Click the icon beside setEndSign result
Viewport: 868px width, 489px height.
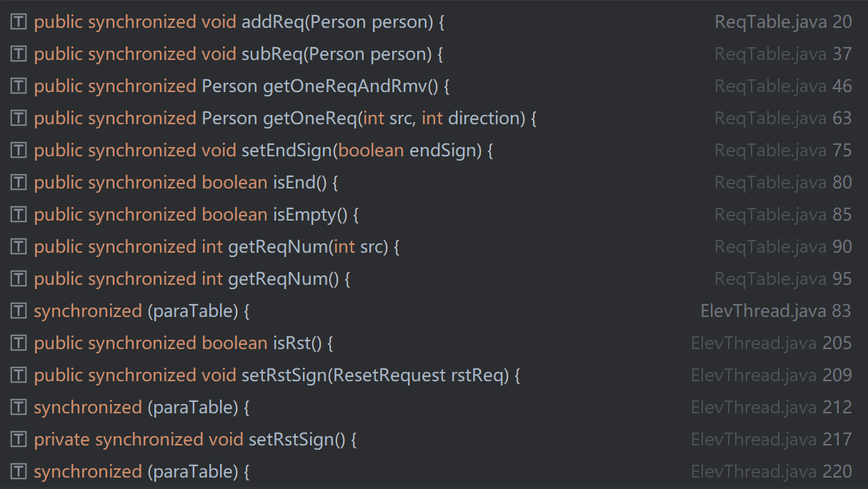point(19,151)
